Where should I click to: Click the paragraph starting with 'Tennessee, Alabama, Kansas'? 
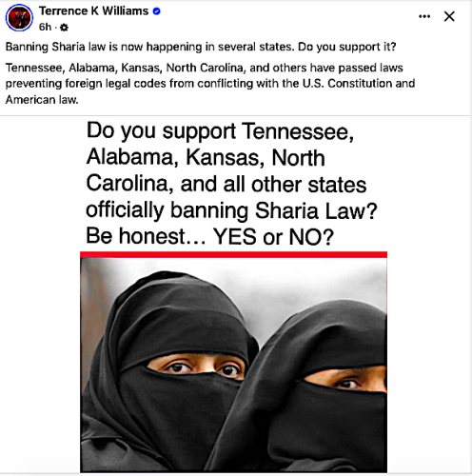point(210,84)
